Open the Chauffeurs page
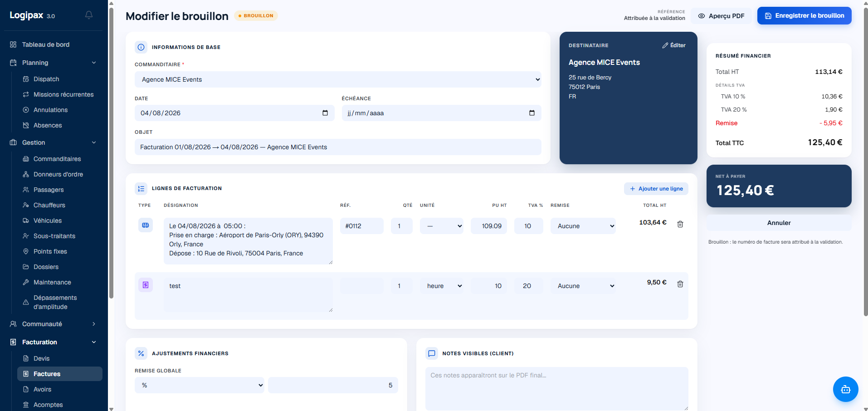The width and height of the screenshot is (868, 411). pyautogui.click(x=60, y=205)
